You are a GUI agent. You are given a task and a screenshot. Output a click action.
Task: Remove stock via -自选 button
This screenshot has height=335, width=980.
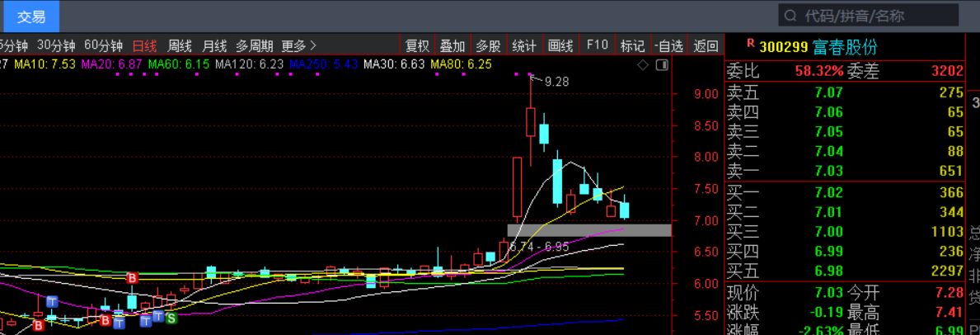[669, 45]
